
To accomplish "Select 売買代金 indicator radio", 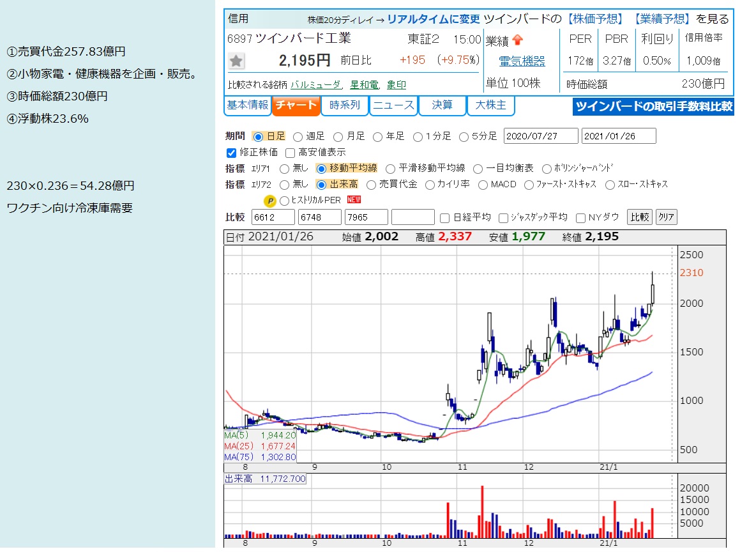I will pos(371,185).
